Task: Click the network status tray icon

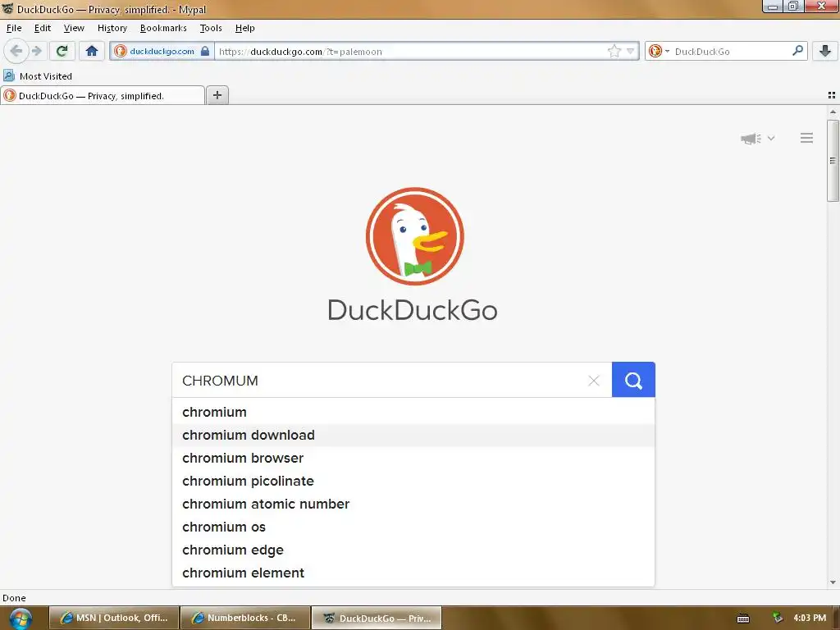Action: [x=778, y=618]
